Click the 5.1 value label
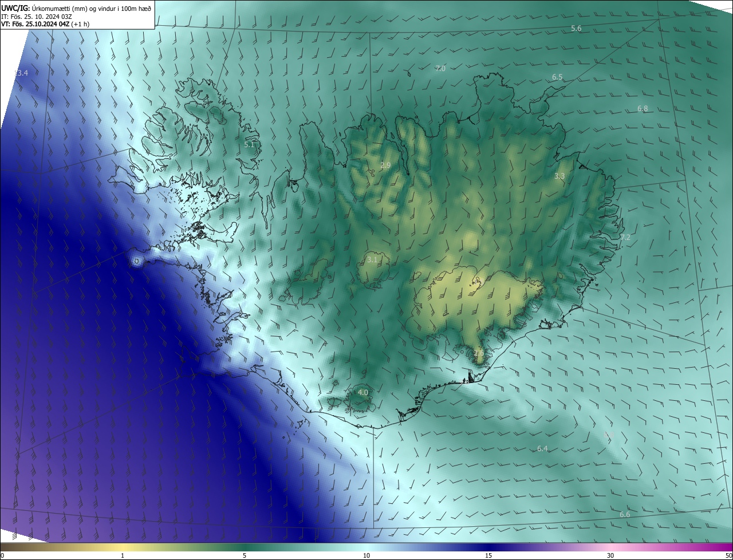The image size is (733, 560). point(249,145)
